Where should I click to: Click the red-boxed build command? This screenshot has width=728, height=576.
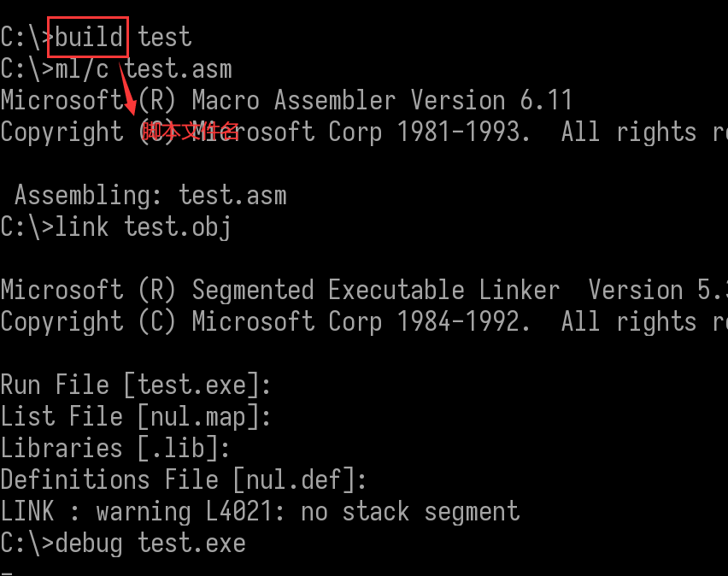(90, 38)
